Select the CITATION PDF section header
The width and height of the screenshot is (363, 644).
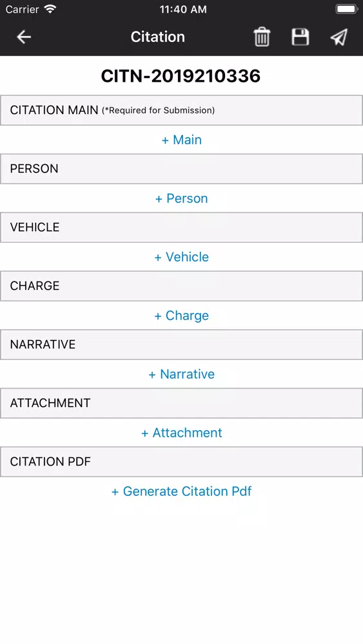pyautogui.click(x=181, y=462)
